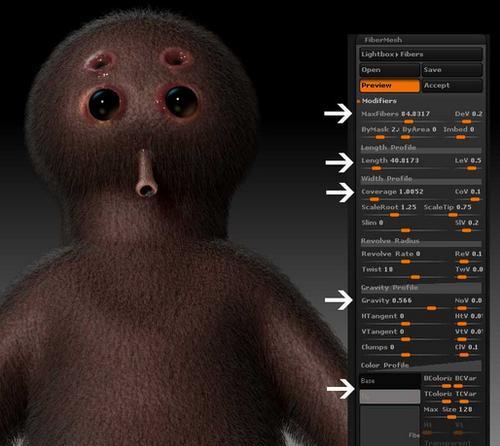Image resolution: width=500 pixels, height=446 pixels.
Task: Adjust the VtV slider
Action: click(x=468, y=335)
